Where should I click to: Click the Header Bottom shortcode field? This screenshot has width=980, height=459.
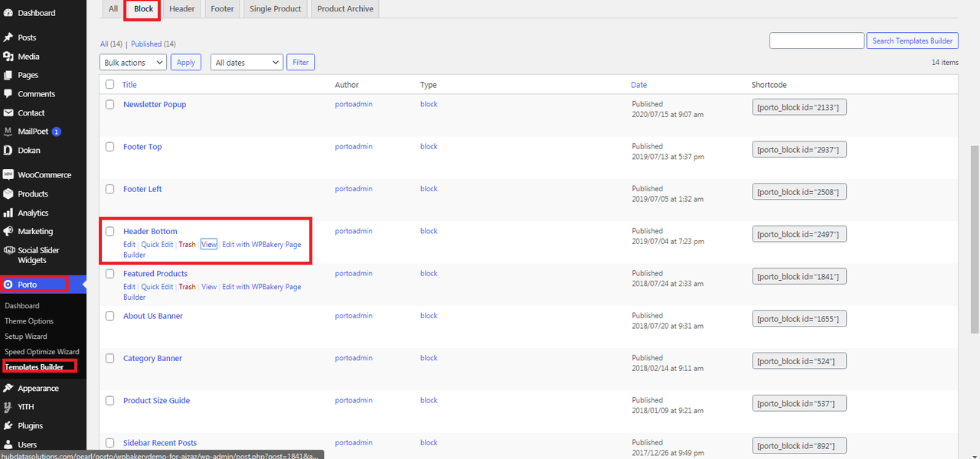pos(799,234)
